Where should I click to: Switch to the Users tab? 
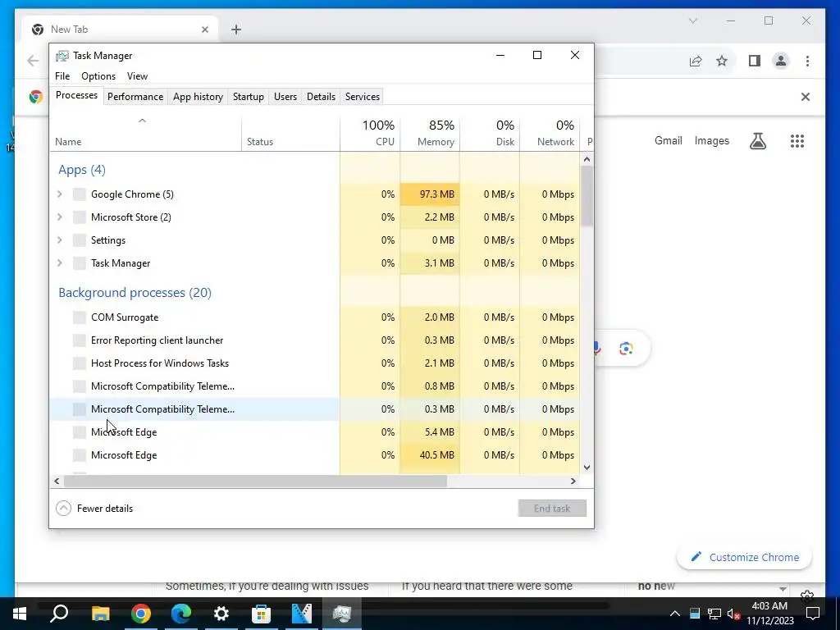[x=285, y=97]
